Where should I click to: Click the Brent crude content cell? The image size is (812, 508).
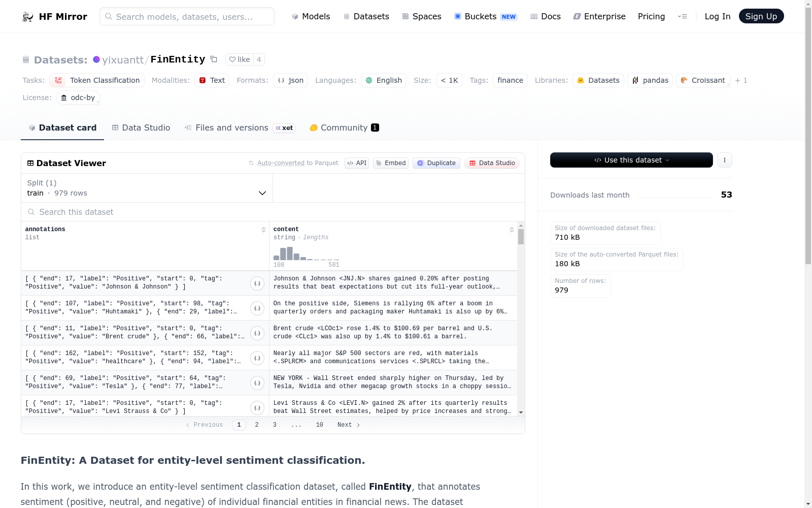(393, 333)
